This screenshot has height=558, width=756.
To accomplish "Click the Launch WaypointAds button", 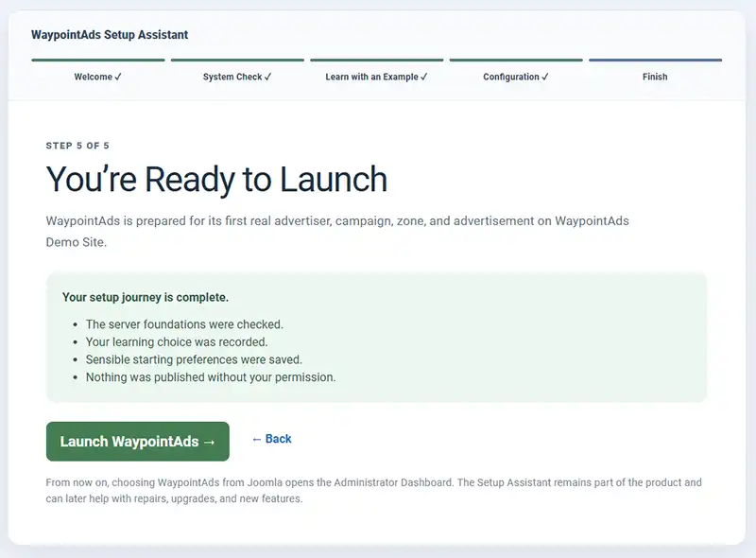I will coord(137,441).
